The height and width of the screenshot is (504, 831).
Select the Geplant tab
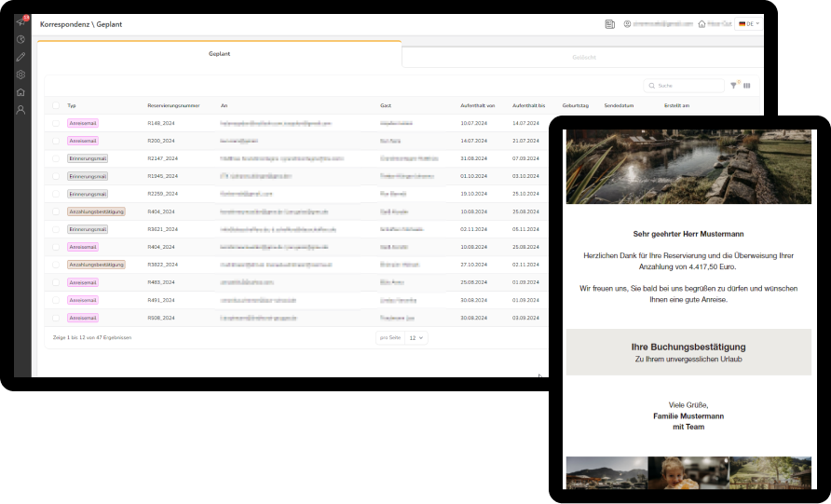pos(219,54)
